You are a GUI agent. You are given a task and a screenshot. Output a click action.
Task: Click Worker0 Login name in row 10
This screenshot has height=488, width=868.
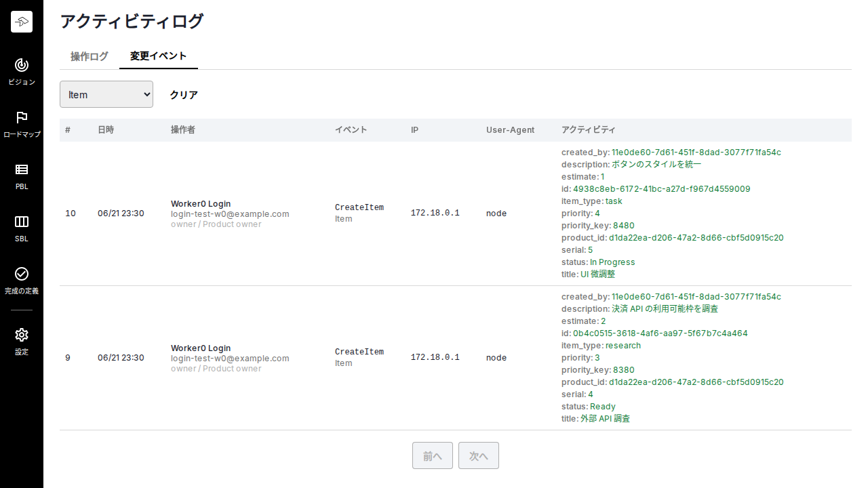coord(201,203)
